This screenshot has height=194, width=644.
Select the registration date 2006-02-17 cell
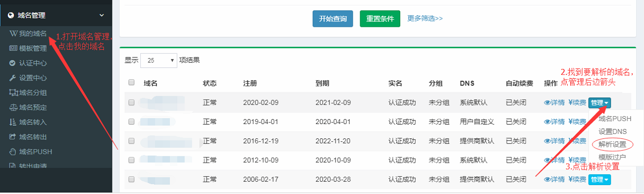261,179
